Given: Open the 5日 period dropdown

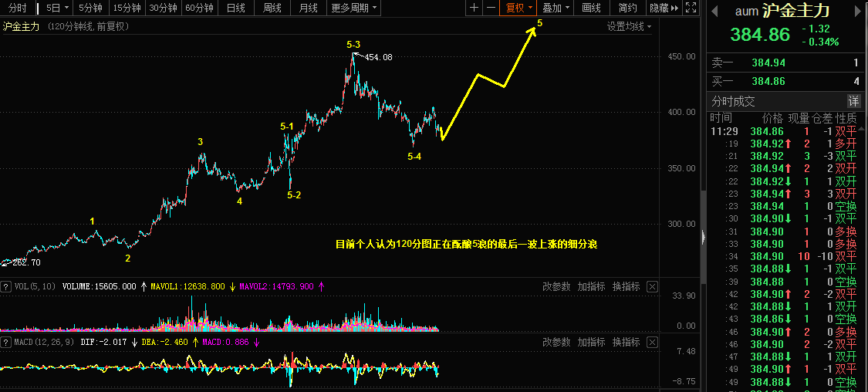Looking at the screenshot, I should click(58, 8).
